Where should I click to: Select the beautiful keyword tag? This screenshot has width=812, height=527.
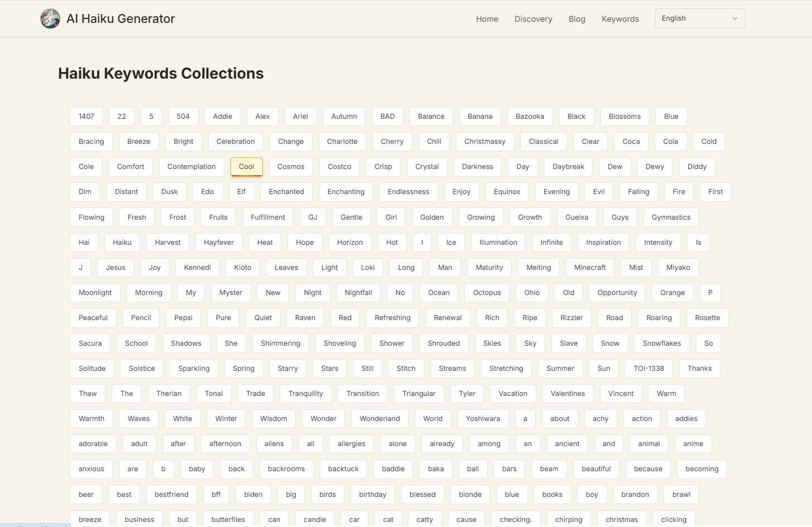coord(596,469)
